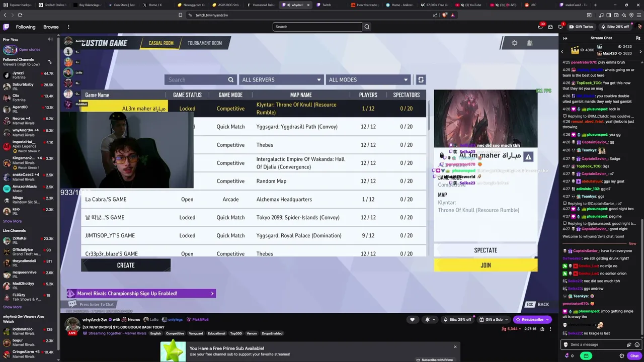Expand the ALL SERVERS dropdown

[281, 79]
